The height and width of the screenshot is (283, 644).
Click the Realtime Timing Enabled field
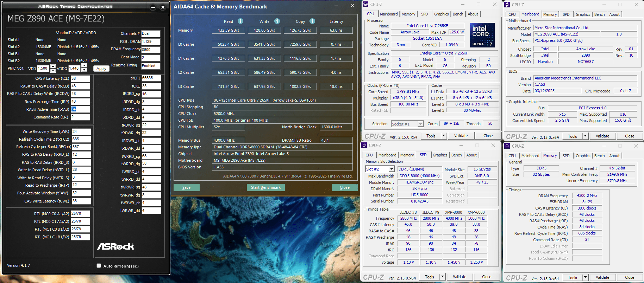pos(151,66)
